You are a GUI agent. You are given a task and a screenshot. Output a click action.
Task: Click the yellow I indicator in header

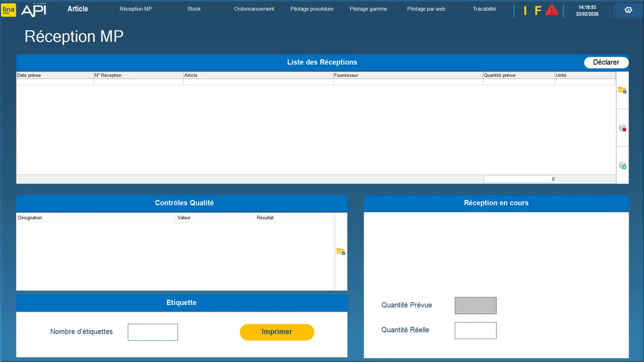click(525, 11)
